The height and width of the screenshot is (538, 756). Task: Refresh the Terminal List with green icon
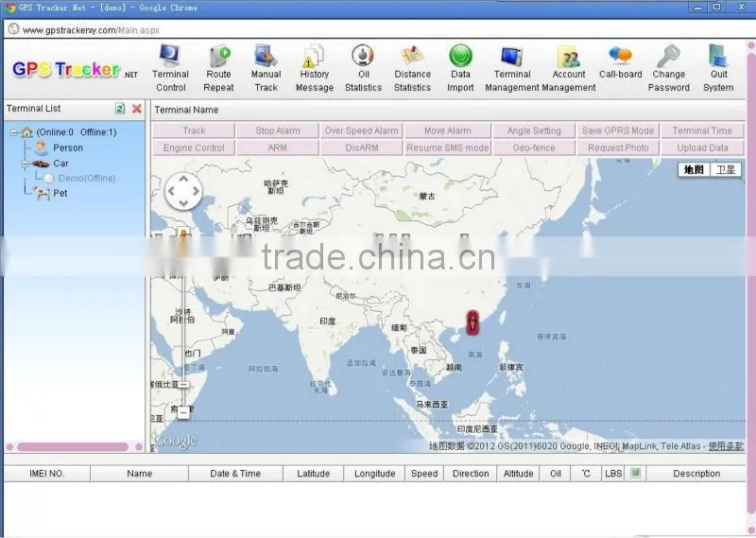(120, 109)
